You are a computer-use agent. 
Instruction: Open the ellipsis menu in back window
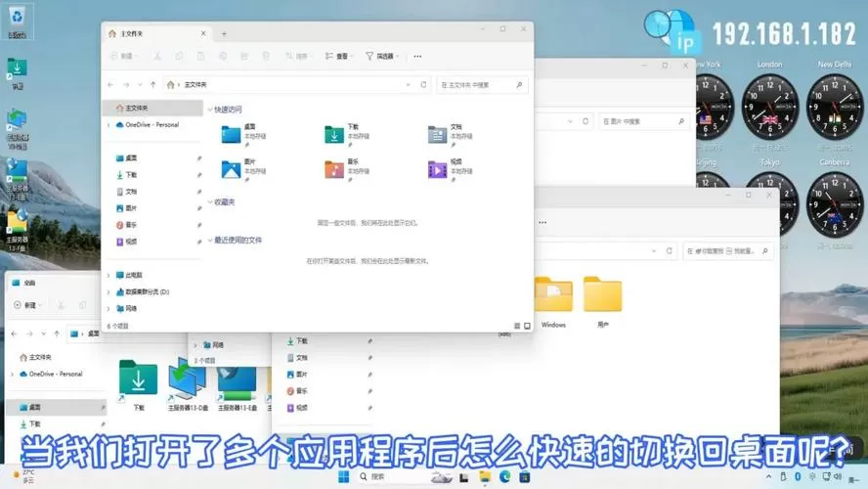(x=542, y=222)
